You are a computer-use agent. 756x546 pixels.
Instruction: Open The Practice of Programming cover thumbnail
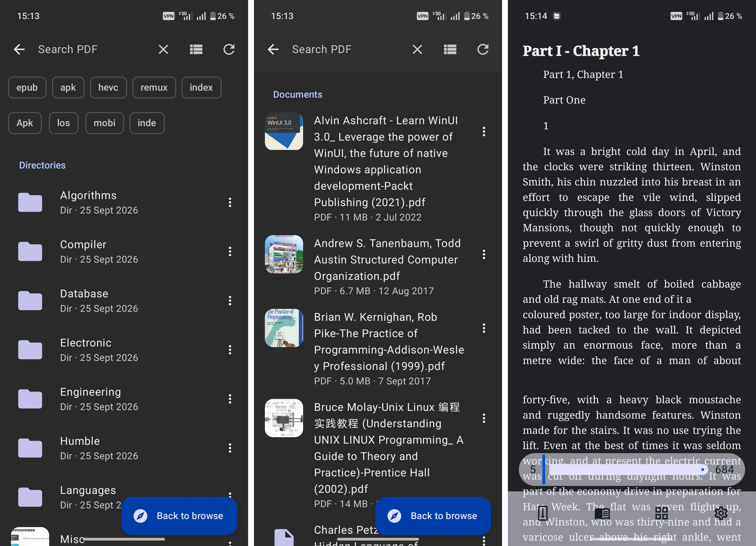point(284,328)
